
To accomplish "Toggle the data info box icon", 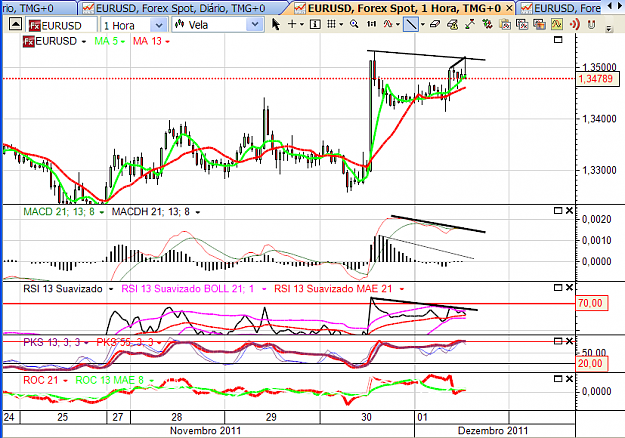I will tap(315, 25).
